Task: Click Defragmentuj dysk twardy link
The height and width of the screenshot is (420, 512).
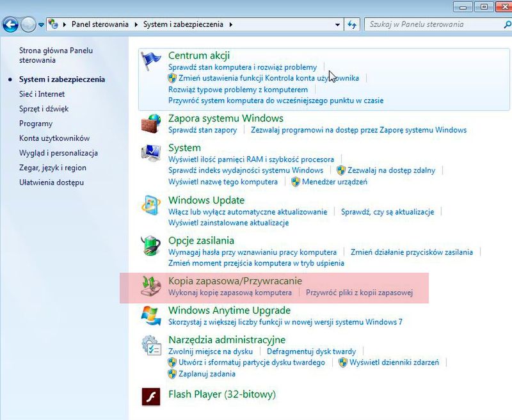Action: (311, 351)
